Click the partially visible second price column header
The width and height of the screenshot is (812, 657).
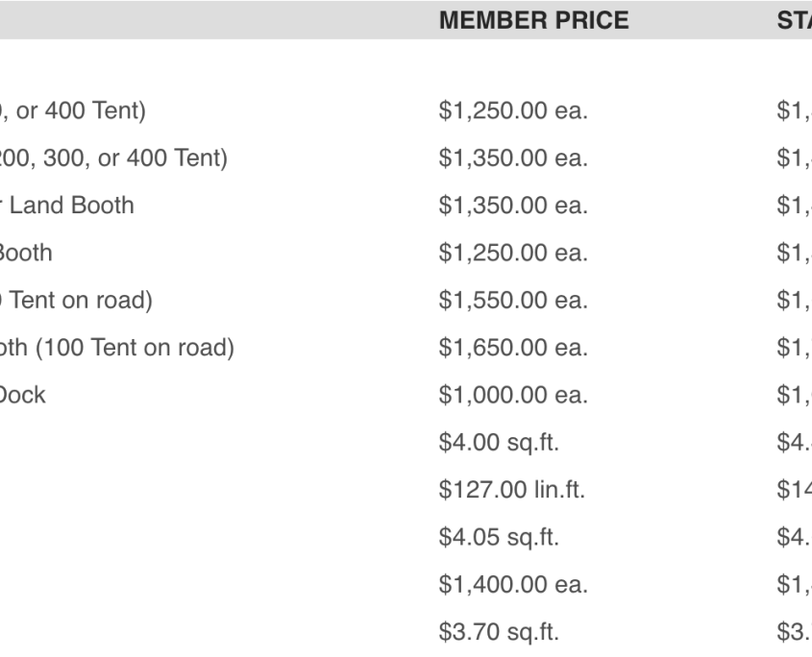tap(794, 21)
